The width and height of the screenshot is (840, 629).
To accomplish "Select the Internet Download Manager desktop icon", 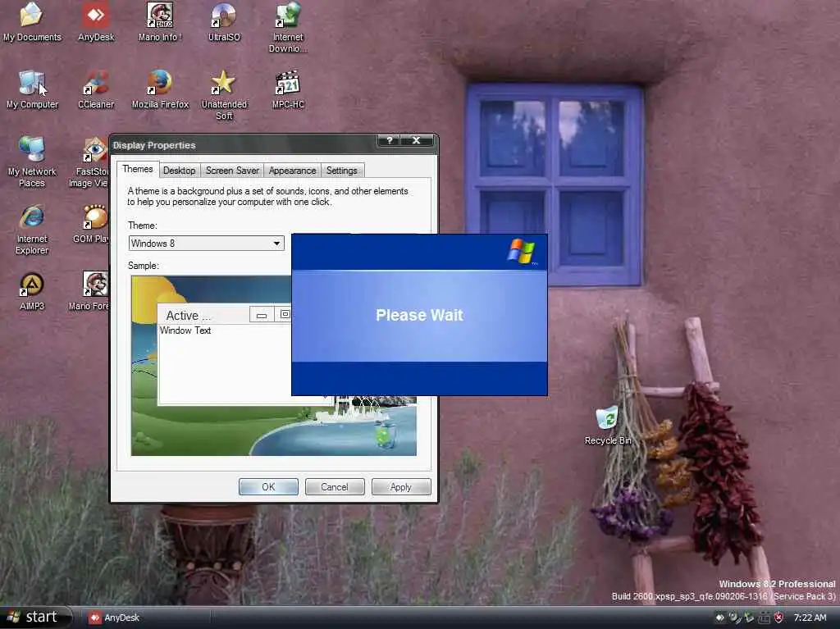I will click(288, 27).
